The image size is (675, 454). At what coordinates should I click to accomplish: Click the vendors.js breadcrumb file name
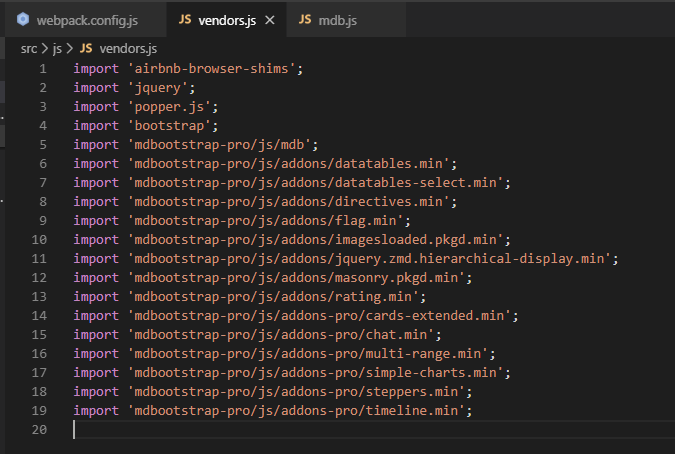[x=128, y=49]
